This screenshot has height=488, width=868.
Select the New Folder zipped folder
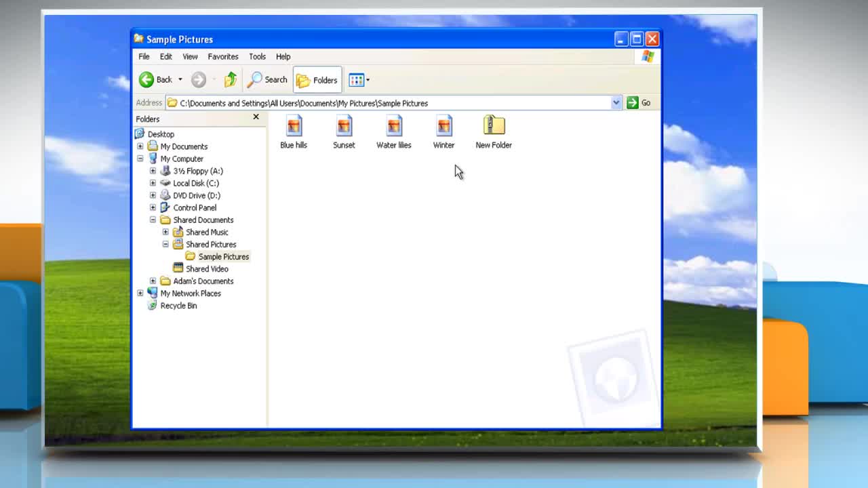pyautogui.click(x=494, y=132)
